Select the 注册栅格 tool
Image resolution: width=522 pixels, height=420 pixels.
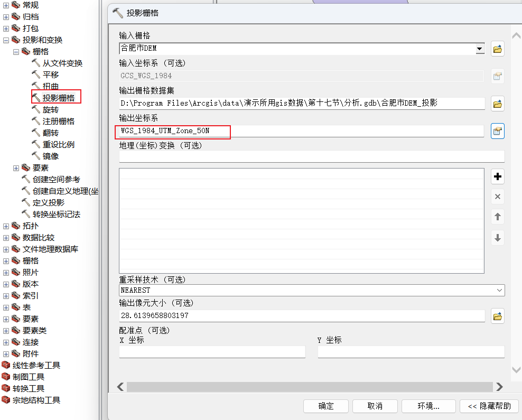pyautogui.click(x=59, y=121)
